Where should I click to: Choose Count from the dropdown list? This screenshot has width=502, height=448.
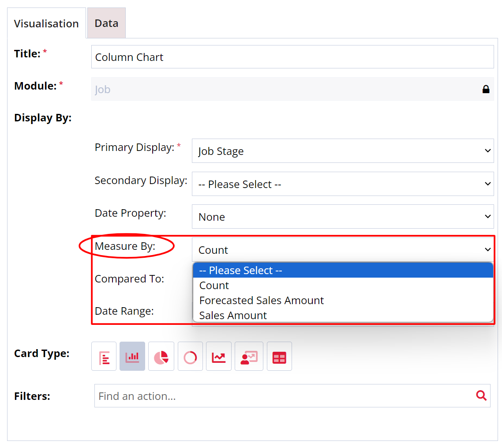(x=214, y=286)
